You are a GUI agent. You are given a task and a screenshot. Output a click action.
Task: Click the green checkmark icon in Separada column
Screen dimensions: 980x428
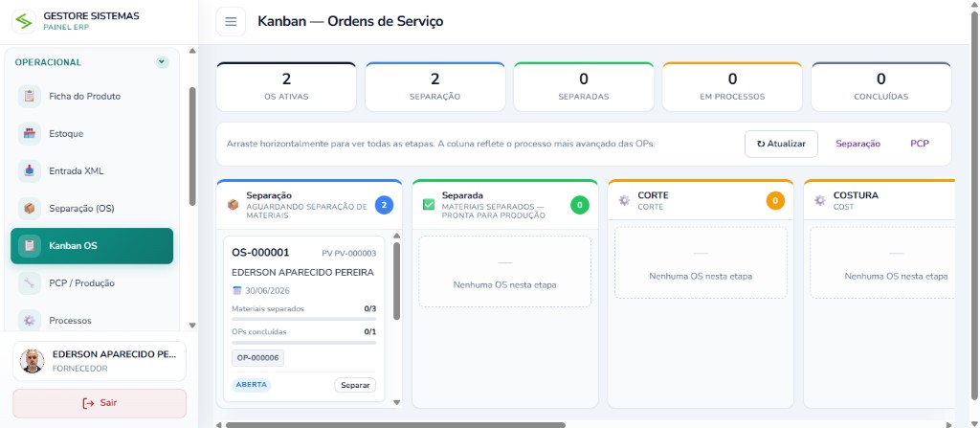pos(429,205)
